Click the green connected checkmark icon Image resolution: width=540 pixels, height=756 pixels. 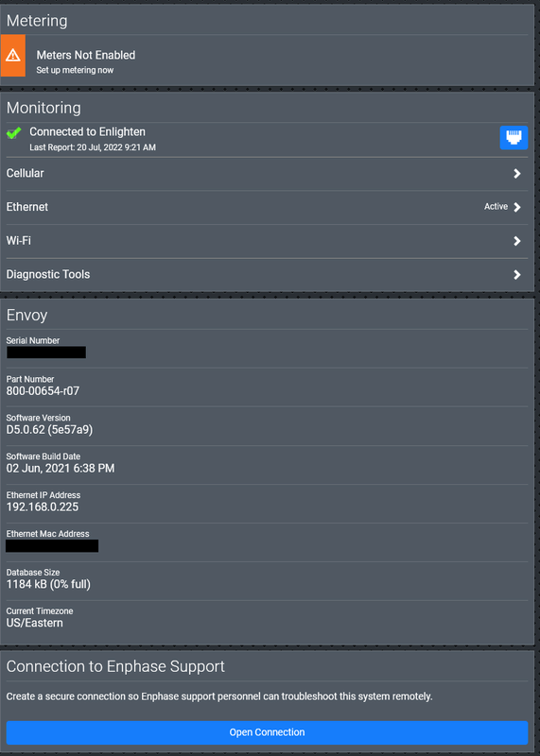tap(14, 133)
